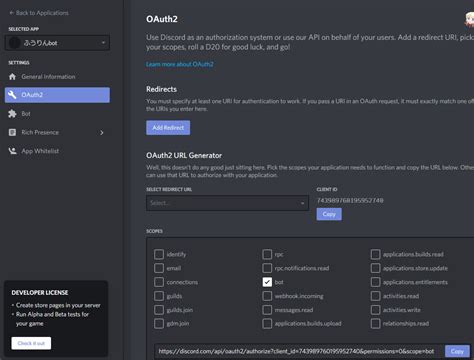Image resolution: width=474 pixels, height=360 pixels.
Task: Enable the identify scope checkbox
Action: click(159, 254)
